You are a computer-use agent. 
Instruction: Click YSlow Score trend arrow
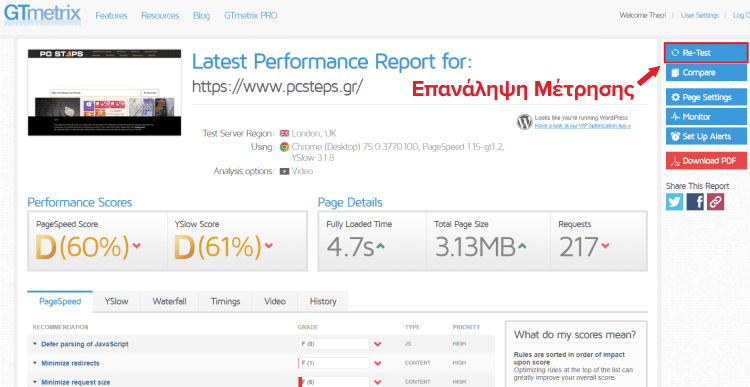pyautogui.click(x=268, y=246)
